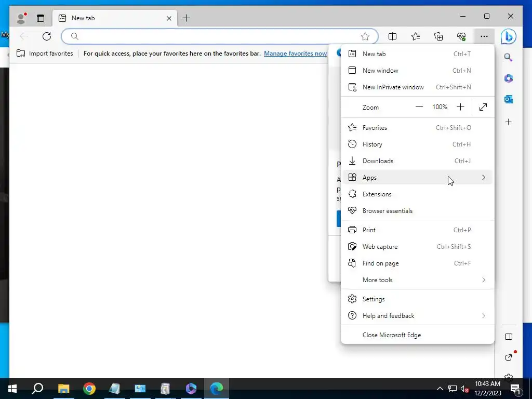The width and height of the screenshot is (532, 399).
Task: Open the Edge profile icon
Action: (21, 18)
